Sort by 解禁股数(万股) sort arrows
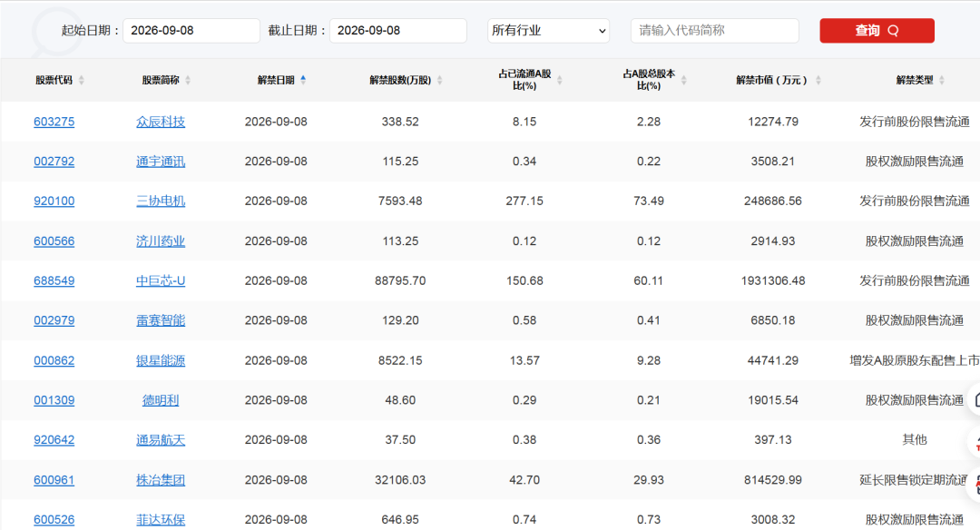Image resolution: width=980 pixels, height=530 pixels. (439, 80)
